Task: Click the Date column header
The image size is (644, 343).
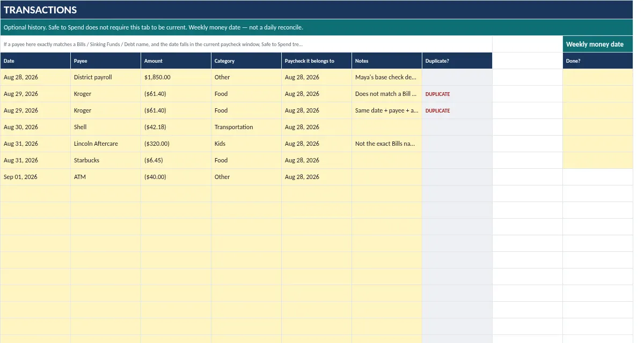Action: [35, 61]
